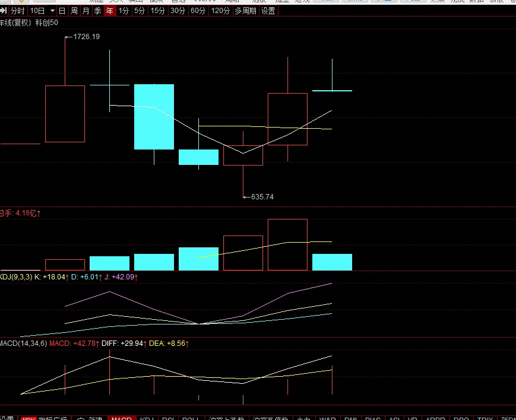This screenshot has width=516, height=420.
Task: Click the MACD: +42.78 value
Action: pyautogui.click(x=74, y=343)
